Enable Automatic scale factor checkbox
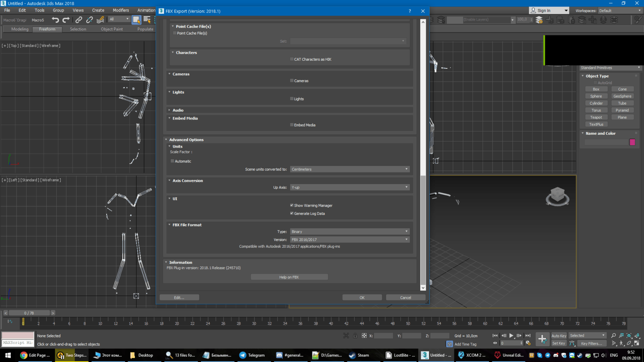Screen dimensions: 644x362 coord(173,161)
